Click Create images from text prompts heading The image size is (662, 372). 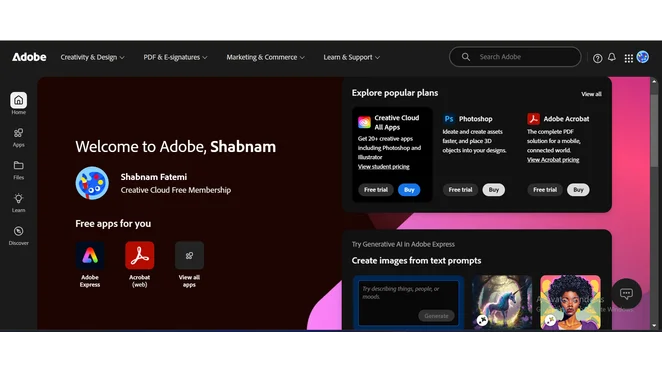[x=416, y=261]
